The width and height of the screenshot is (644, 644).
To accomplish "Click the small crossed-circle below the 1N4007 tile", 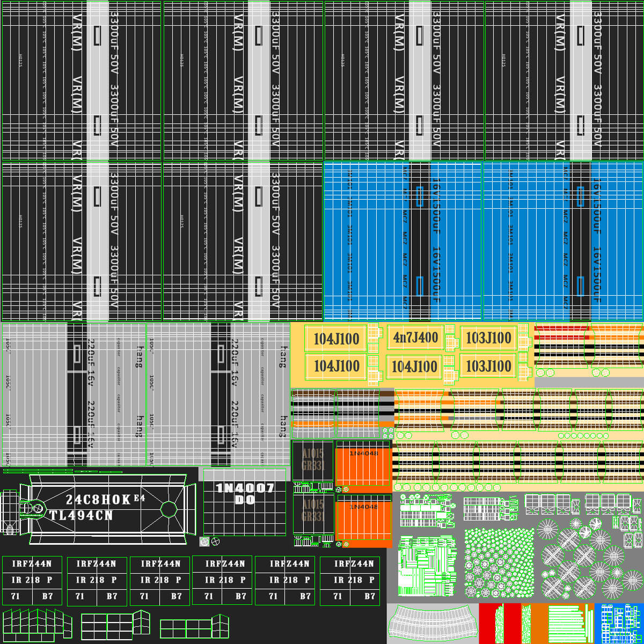I will 216,541.
